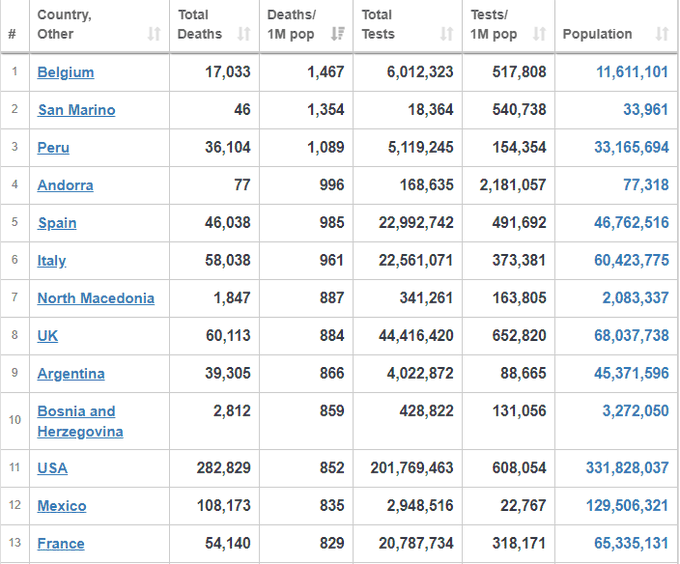Click Peru population 33,165,694 link
Viewport: 680px width, 564px height.
tap(631, 147)
